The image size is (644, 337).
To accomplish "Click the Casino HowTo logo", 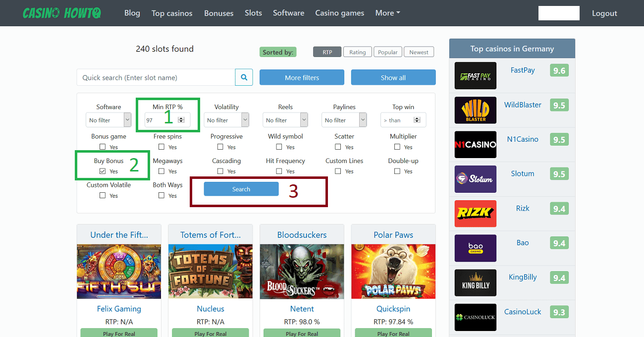I will tap(62, 13).
